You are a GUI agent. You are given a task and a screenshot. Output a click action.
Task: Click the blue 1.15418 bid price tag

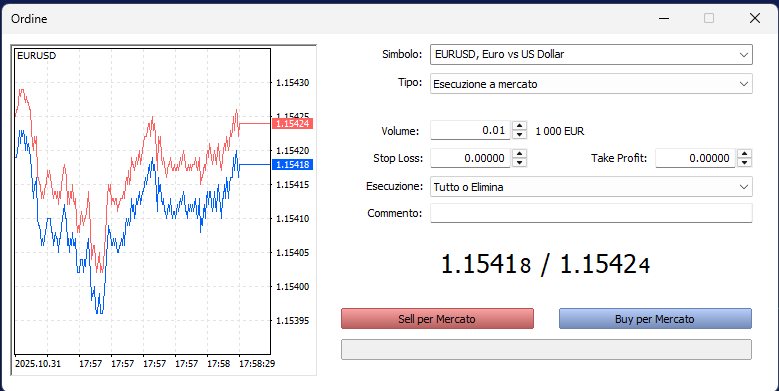coord(293,164)
